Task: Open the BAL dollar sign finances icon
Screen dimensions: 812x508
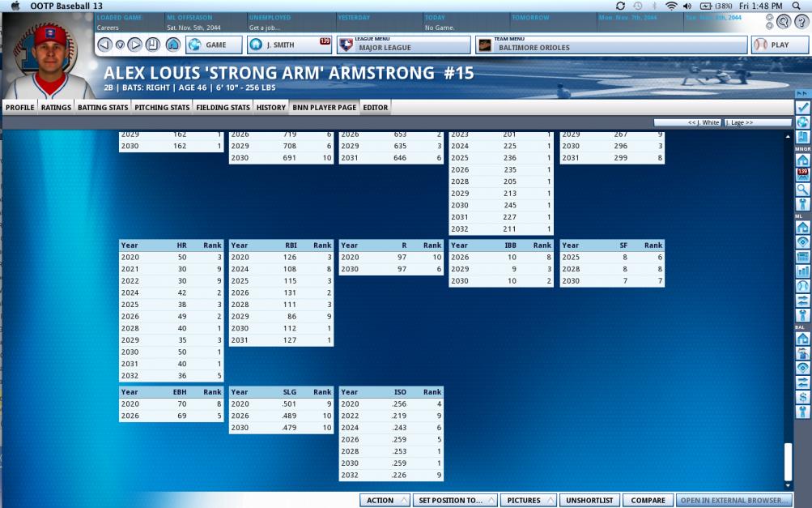Action: click(x=802, y=396)
